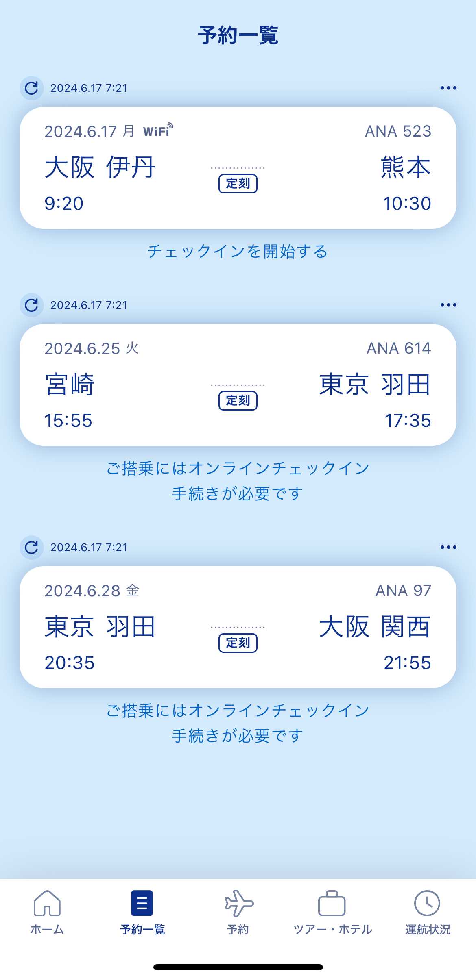Open the Osaka Itami to Kumamoto flight card

[x=238, y=167]
